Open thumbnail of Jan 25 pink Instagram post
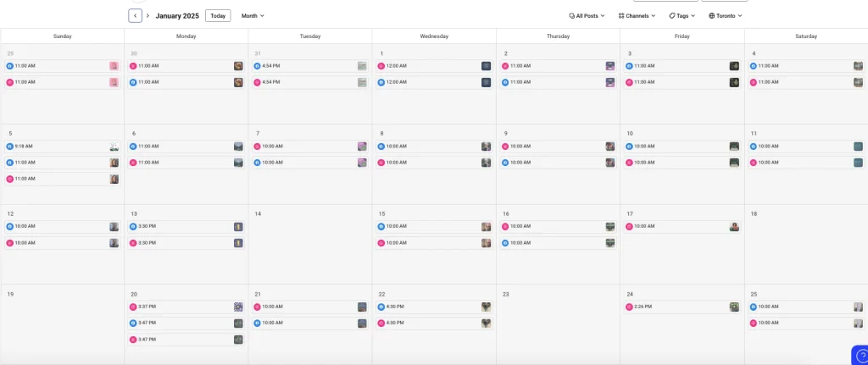This screenshot has height=365, width=868. pyautogui.click(x=858, y=323)
